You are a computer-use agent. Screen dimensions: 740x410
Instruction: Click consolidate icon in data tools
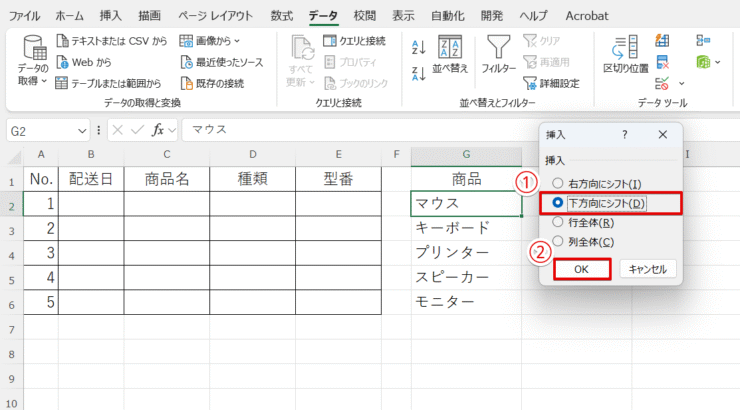[703, 41]
